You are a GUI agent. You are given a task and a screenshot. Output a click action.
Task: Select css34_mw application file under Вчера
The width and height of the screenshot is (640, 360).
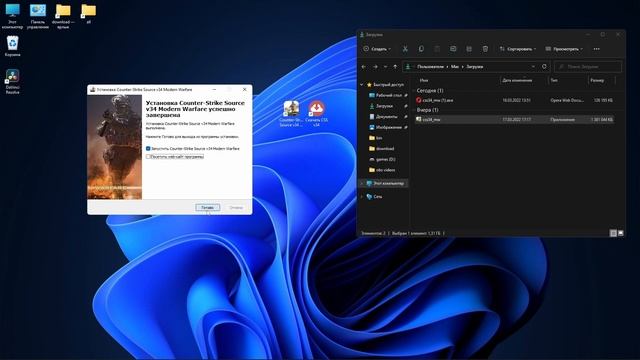click(x=515, y=120)
